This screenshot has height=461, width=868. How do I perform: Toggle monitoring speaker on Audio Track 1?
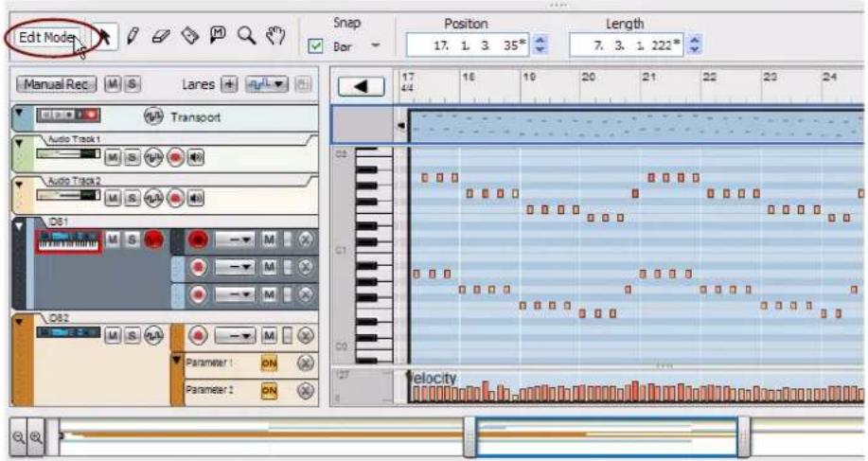(195, 158)
